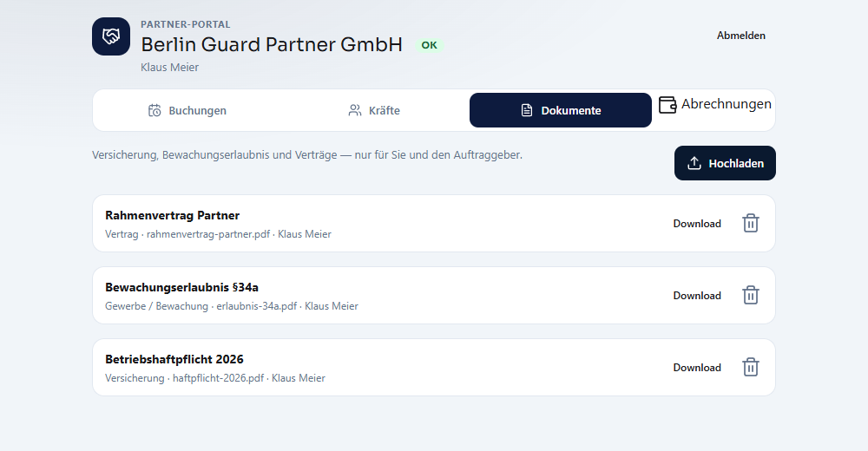Click the haftpflicht-2026.pdf details line
Screen dimensions: 868x451
click(214, 378)
